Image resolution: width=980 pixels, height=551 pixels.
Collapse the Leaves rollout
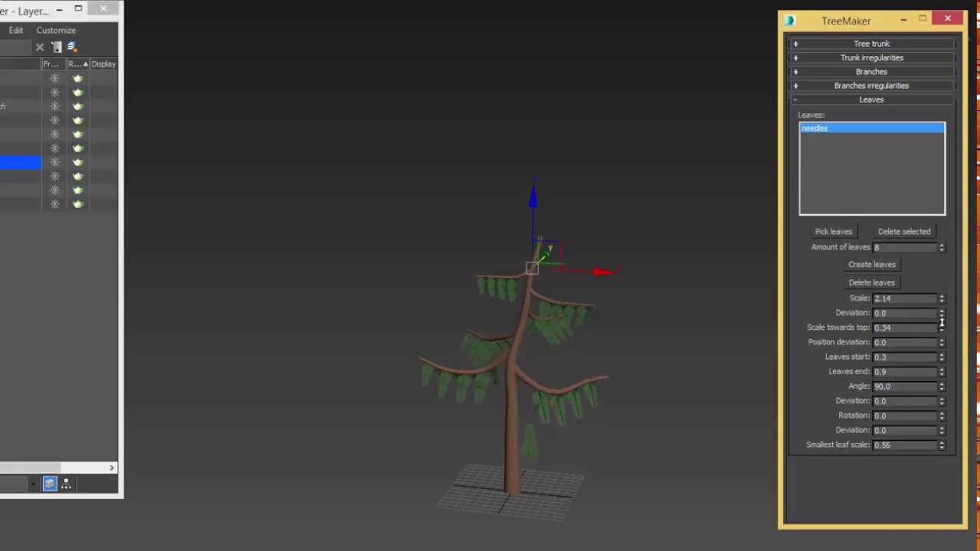click(871, 99)
